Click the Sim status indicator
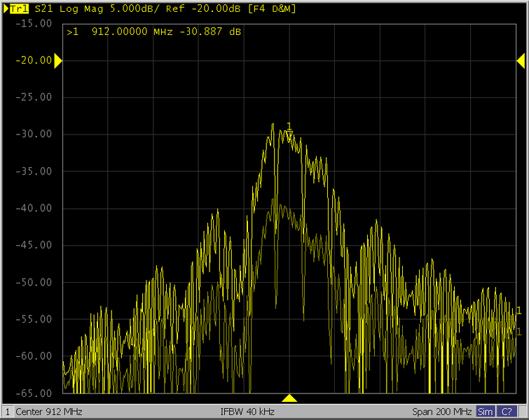529x420 pixels. pyautogui.click(x=485, y=412)
